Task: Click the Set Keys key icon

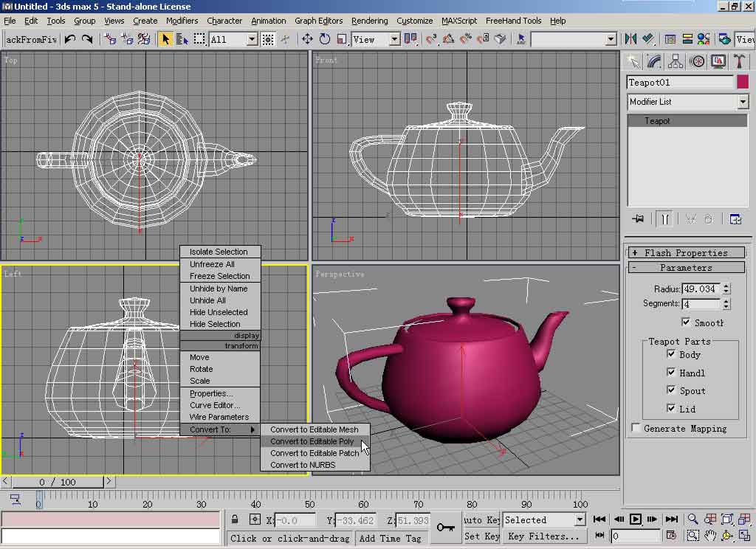Action: click(445, 527)
